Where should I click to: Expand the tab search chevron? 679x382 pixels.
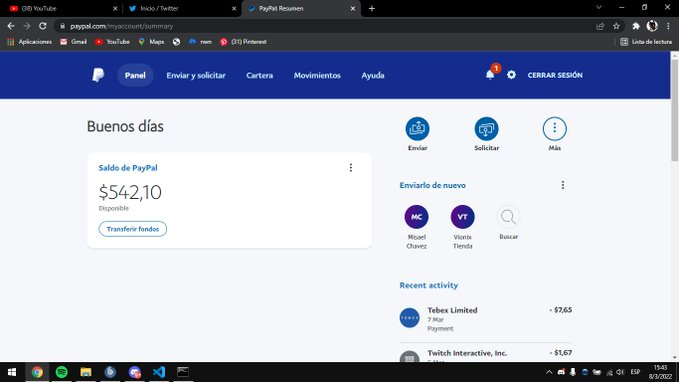coord(599,8)
